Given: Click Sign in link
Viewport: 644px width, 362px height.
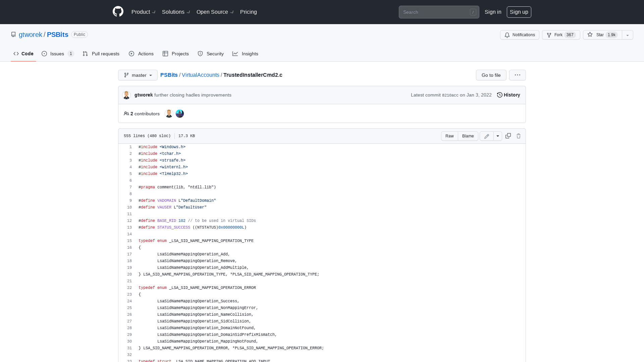Looking at the screenshot, I should tap(493, 12).
